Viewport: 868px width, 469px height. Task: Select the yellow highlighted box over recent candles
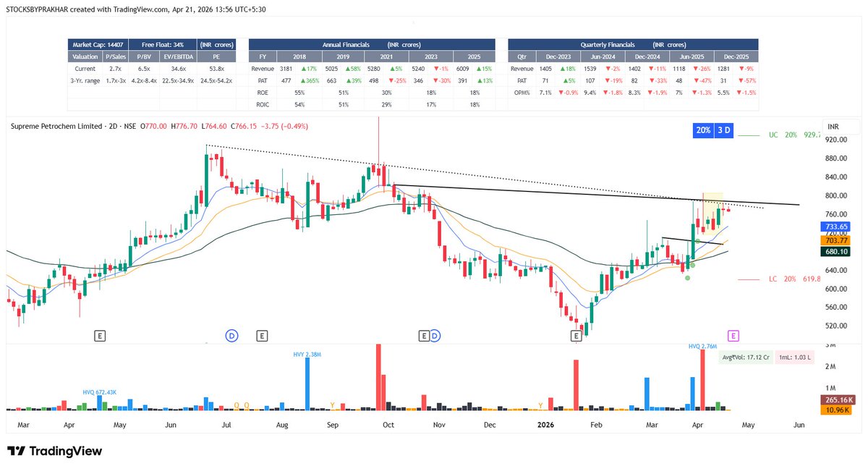712,212
